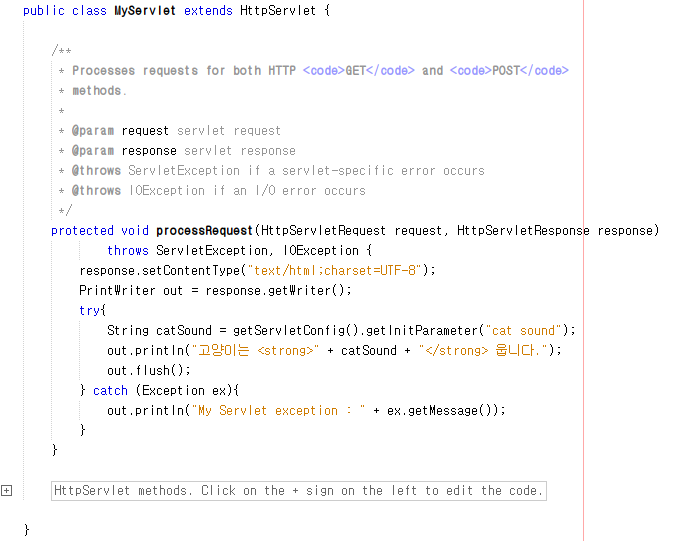
Task: Click the 'Processes requests for both HTTP' comment
Action: [184, 70]
